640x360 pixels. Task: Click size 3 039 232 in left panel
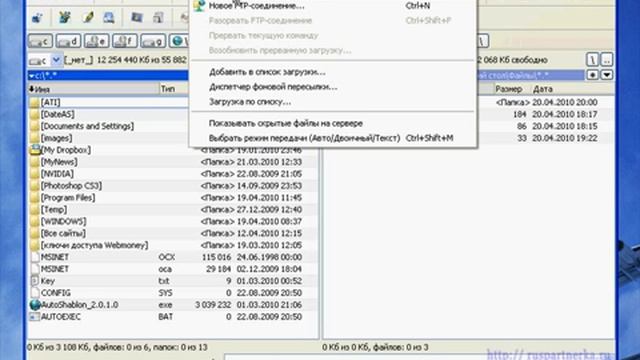pyautogui.click(x=213, y=305)
